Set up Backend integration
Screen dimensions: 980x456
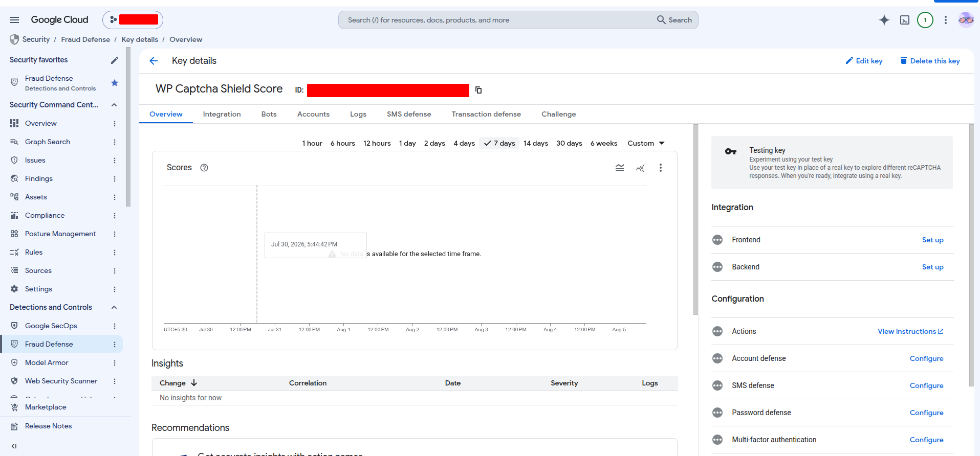click(x=932, y=267)
